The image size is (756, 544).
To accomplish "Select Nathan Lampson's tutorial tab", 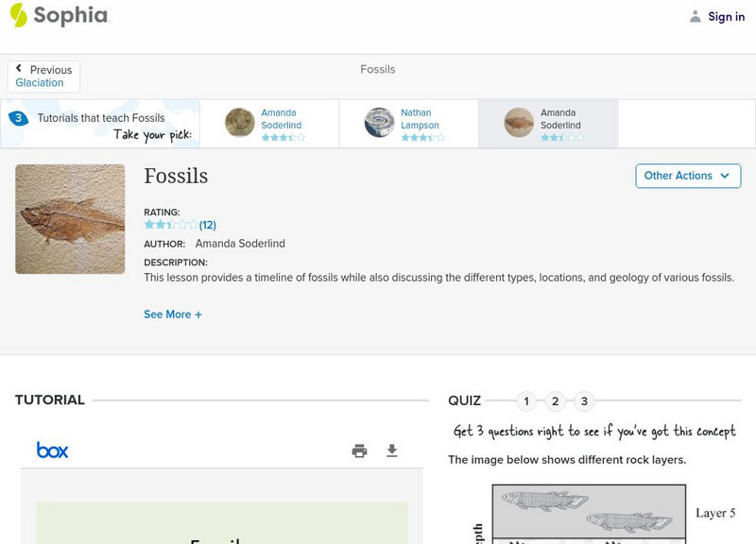I will click(408, 123).
